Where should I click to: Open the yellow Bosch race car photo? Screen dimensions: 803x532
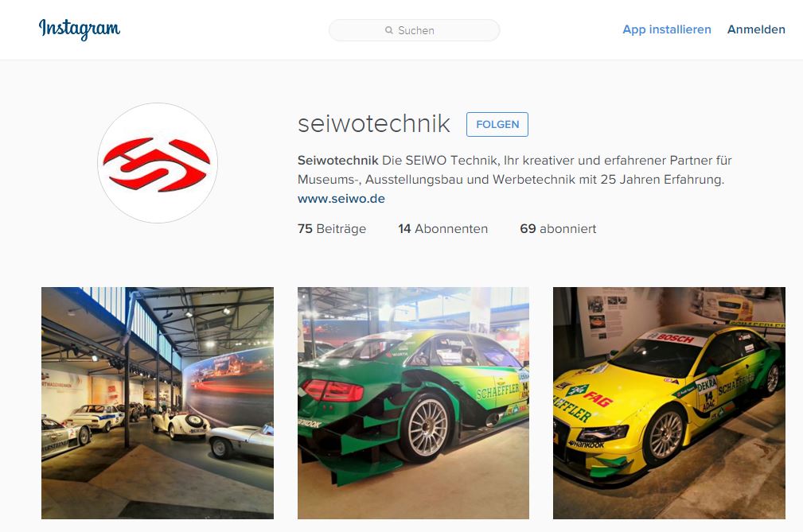[669, 403]
